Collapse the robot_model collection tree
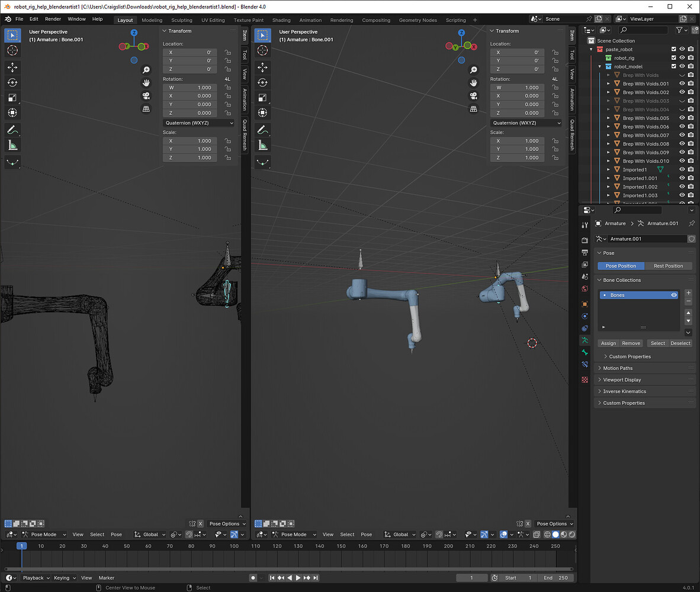 (x=599, y=66)
